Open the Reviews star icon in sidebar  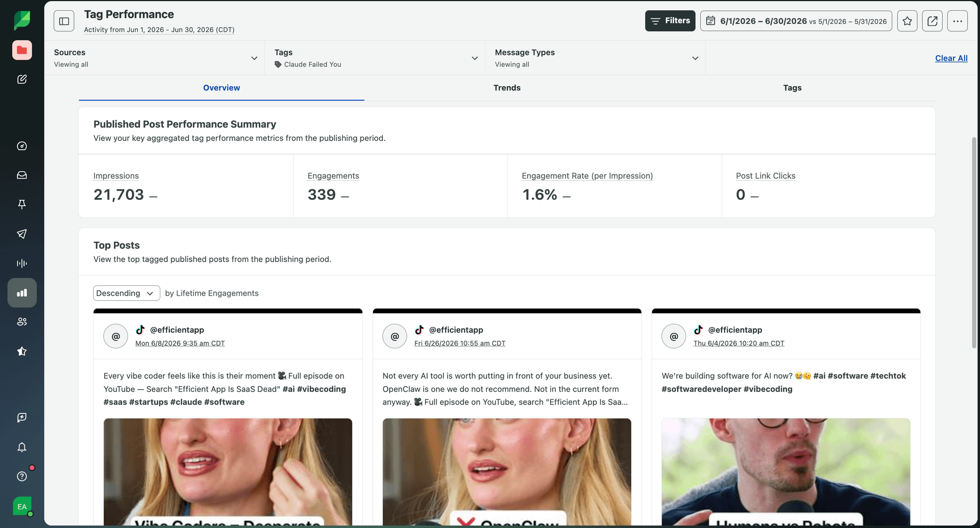[x=22, y=351]
